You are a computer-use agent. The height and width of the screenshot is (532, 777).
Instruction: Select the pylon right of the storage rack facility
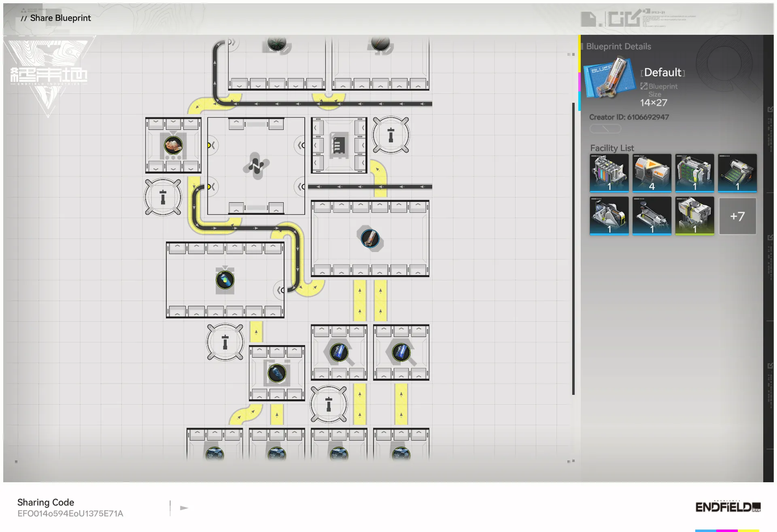(x=391, y=135)
